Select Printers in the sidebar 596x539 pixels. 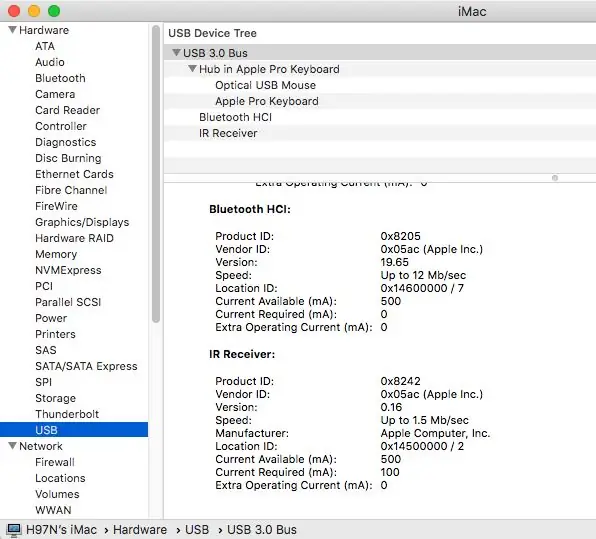click(x=55, y=334)
